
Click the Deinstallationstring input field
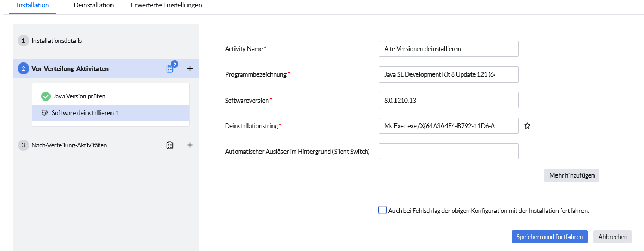448,126
